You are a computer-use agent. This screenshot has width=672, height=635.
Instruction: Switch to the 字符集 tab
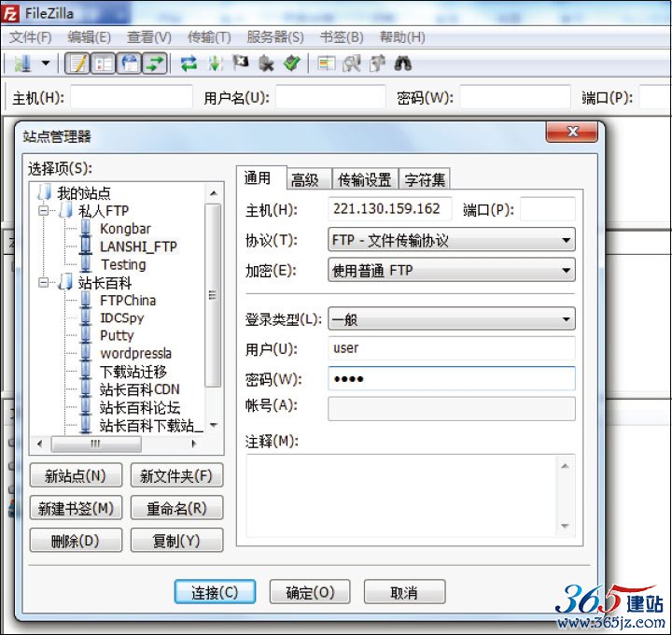click(x=425, y=179)
